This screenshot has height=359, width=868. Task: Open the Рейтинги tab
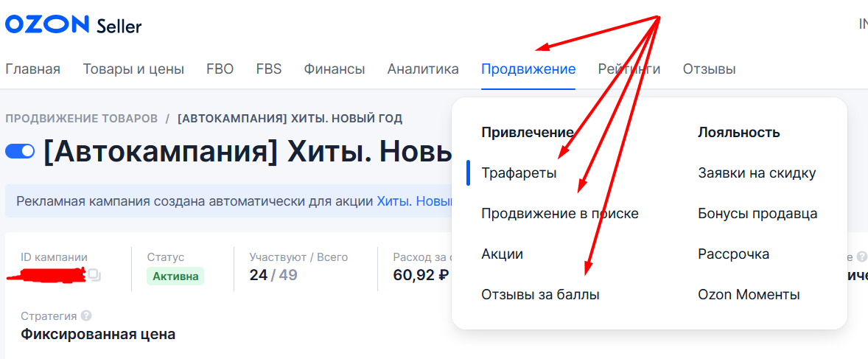tap(629, 69)
